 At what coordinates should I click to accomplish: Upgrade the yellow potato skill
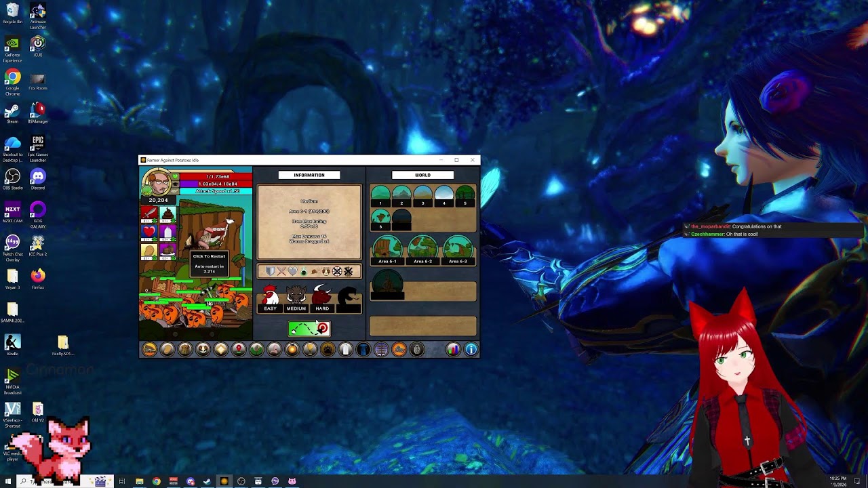click(x=149, y=251)
